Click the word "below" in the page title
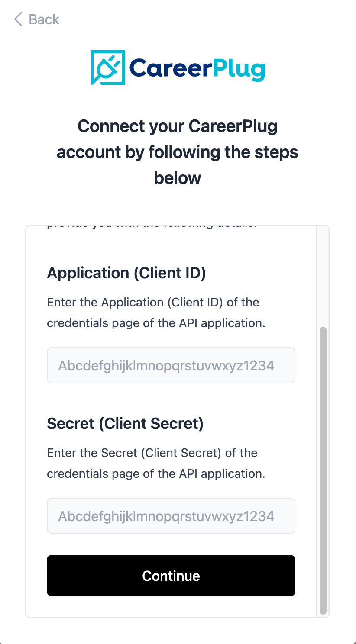Screen dimensions: 356x644 [178, 178]
